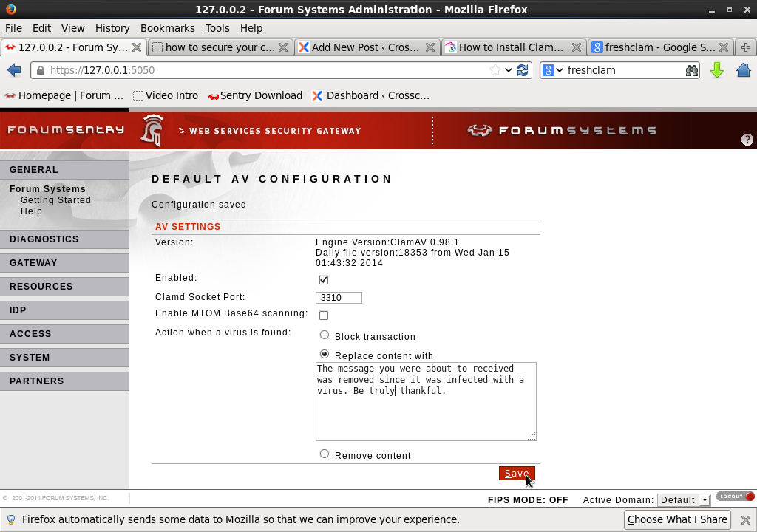Open the Edit menu
Image resolution: width=757 pixels, height=532 pixels.
tap(41, 28)
